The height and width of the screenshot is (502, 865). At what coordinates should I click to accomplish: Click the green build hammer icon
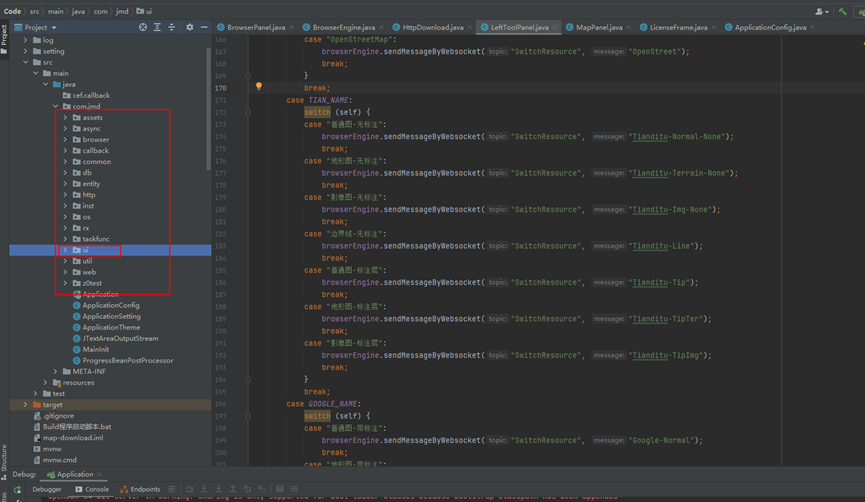[x=842, y=11]
